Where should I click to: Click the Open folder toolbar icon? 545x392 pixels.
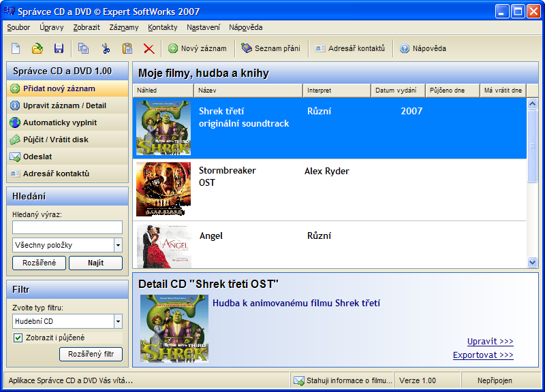click(37, 48)
